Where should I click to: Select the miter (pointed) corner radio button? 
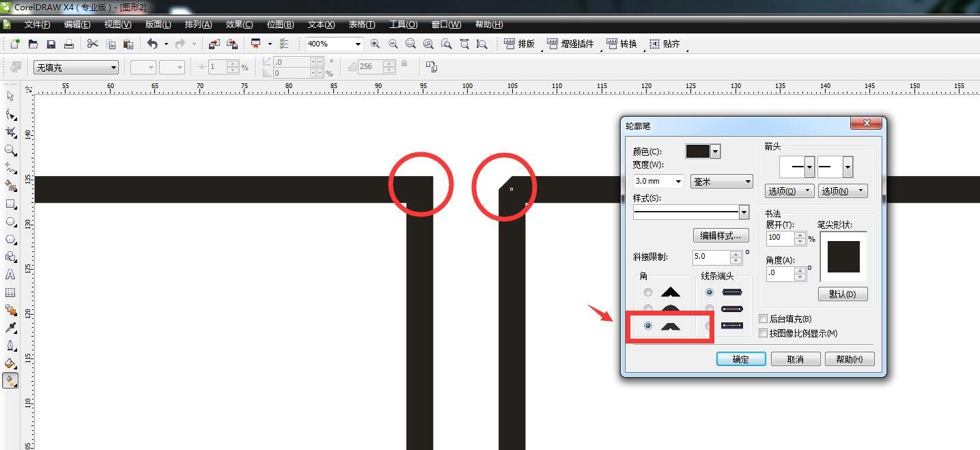tap(647, 292)
